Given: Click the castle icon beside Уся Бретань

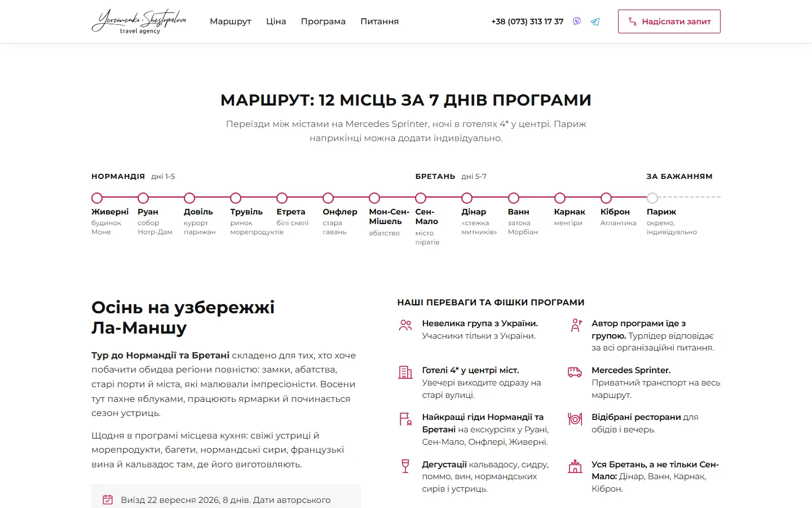Looking at the screenshot, I should click(575, 466).
